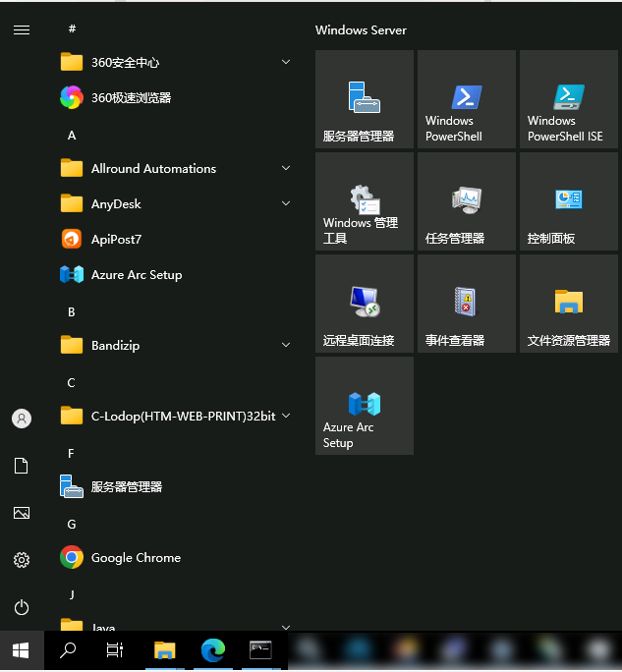Expand the C-Lodop(HTM-WEB-PRINT)32bit folder chevron
Image resolution: width=622 pixels, height=672 pixels.
286,416
